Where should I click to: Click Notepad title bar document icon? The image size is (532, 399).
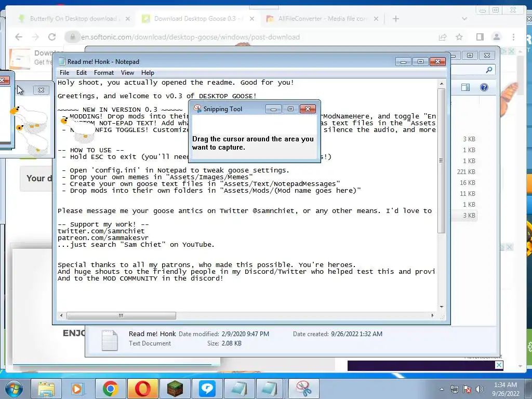click(61, 61)
